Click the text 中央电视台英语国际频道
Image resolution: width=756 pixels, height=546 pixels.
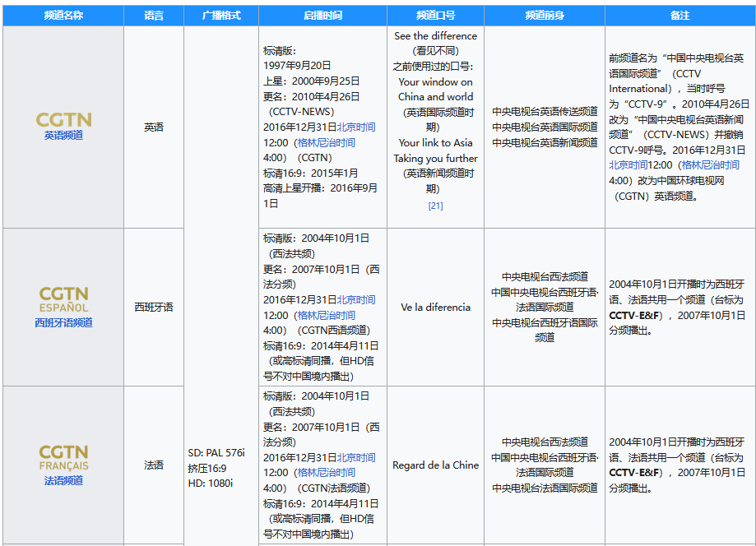pos(545,127)
